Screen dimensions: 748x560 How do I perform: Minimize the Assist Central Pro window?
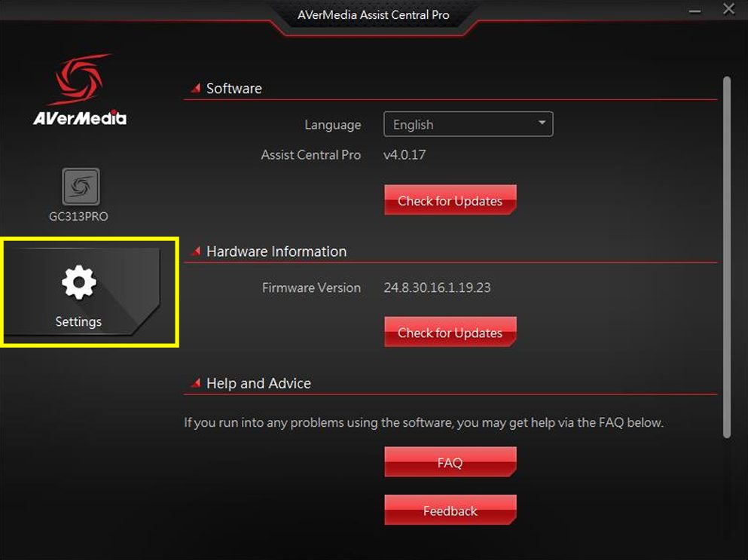point(695,11)
